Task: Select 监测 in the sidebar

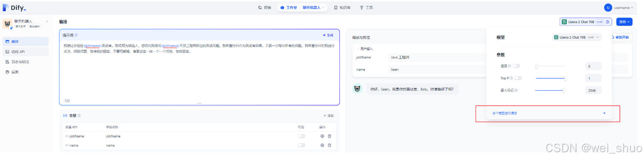Action: point(25,72)
